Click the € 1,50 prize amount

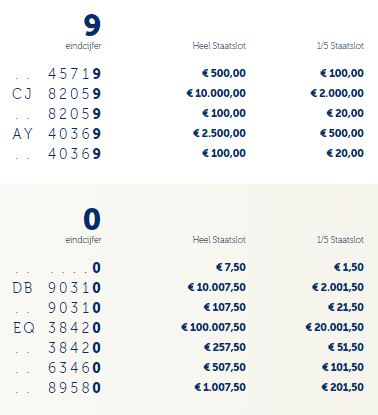click(x=349, y=267)
